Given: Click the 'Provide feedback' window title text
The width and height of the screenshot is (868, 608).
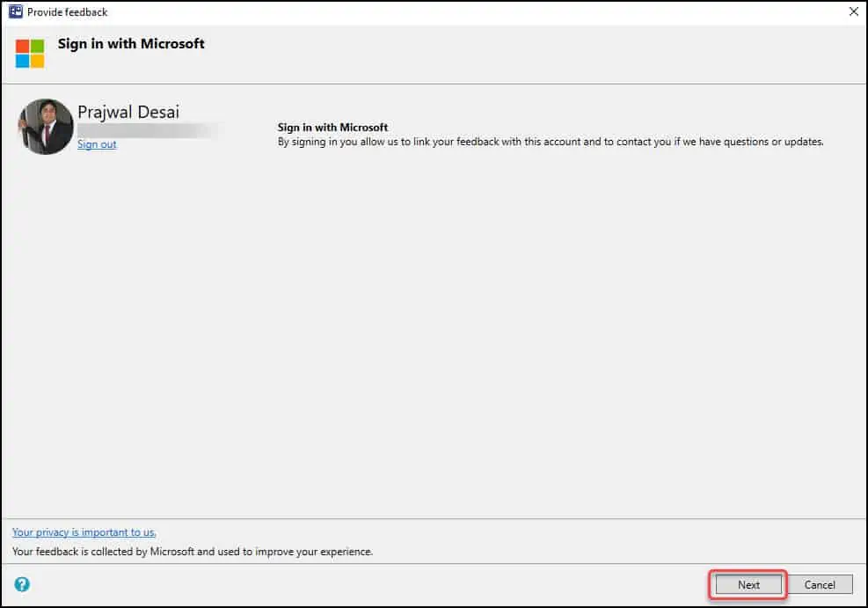Looking at the screenshot, I should click(68, 11).
